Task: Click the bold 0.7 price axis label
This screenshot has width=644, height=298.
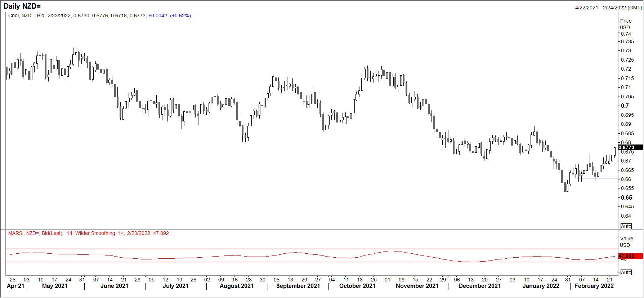Action: (625, 106)
